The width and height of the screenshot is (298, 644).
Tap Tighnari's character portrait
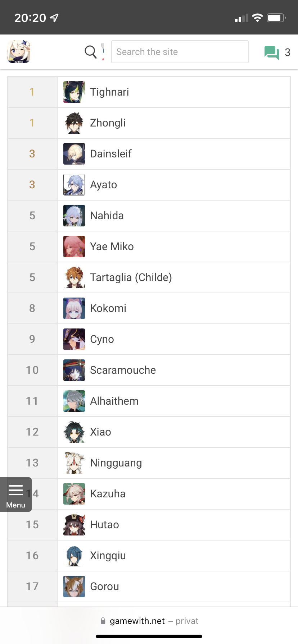[74, 92]
